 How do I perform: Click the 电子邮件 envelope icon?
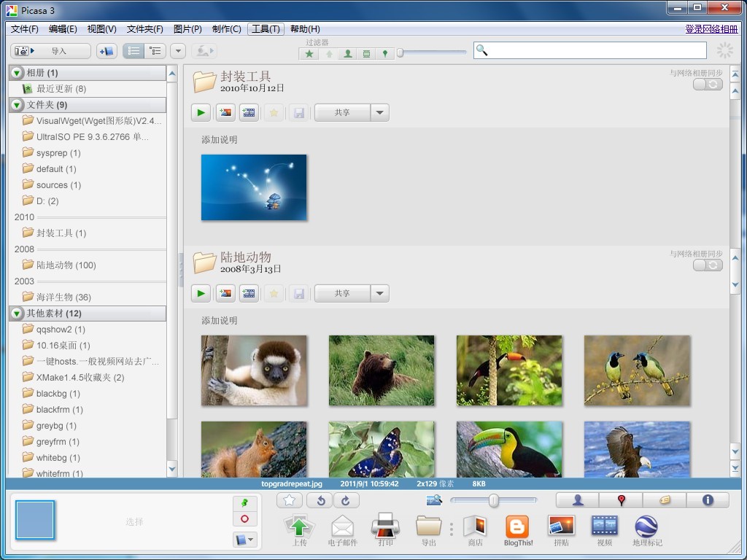pyautogui.click(x=342, y=526)
